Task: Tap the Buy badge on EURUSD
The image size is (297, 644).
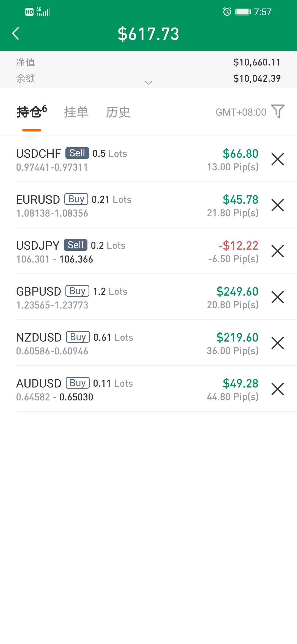Action: (x=76, y=199)
